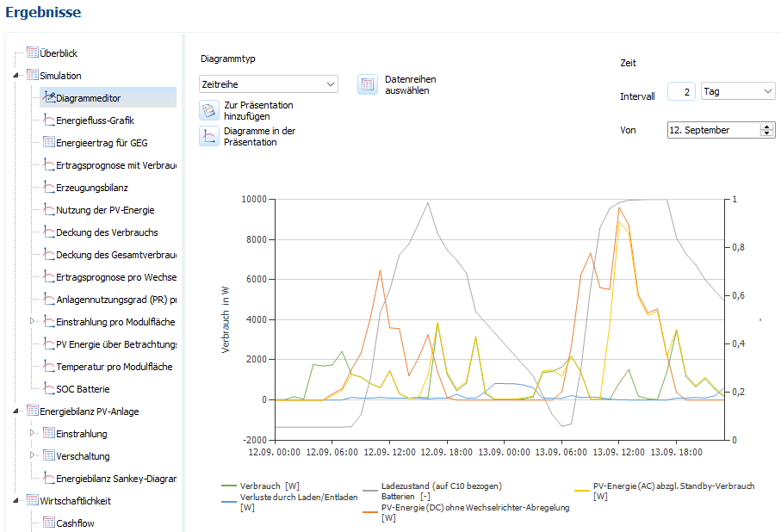Screen dimensions: 781x532
Task: Click the Energiefluss-Grafik chart icon
Action: coord(49,121)
